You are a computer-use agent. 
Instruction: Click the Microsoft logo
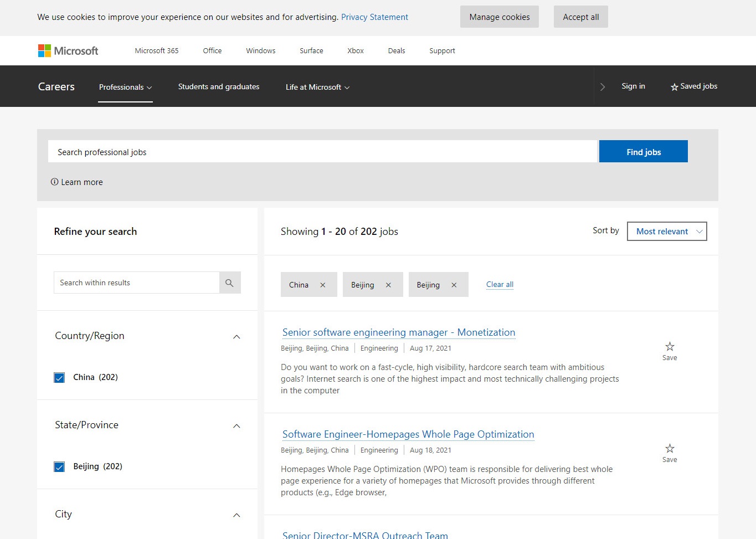(x=68, y=51)
